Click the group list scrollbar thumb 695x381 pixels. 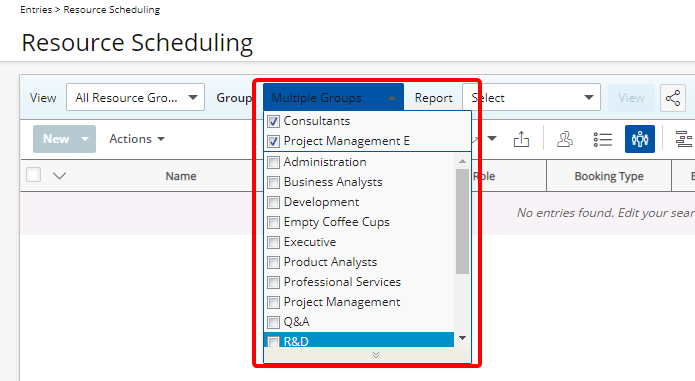(x=462, y=221)
